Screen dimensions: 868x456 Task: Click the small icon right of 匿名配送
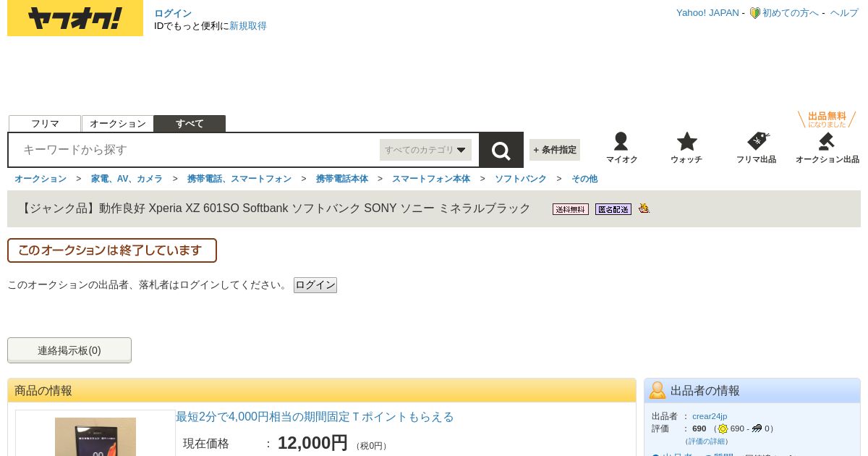(x=644, y=208)
